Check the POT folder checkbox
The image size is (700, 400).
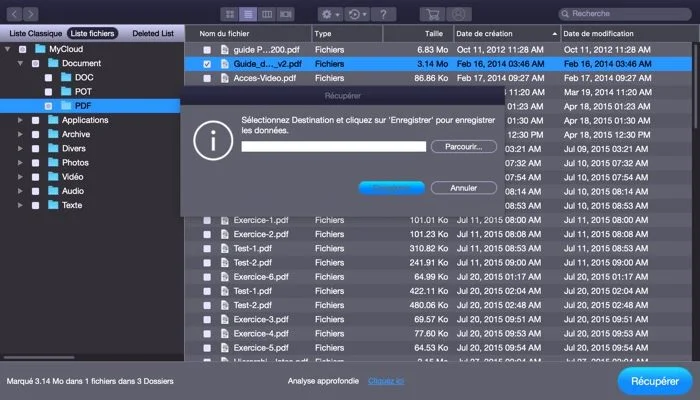pos(49,92)
